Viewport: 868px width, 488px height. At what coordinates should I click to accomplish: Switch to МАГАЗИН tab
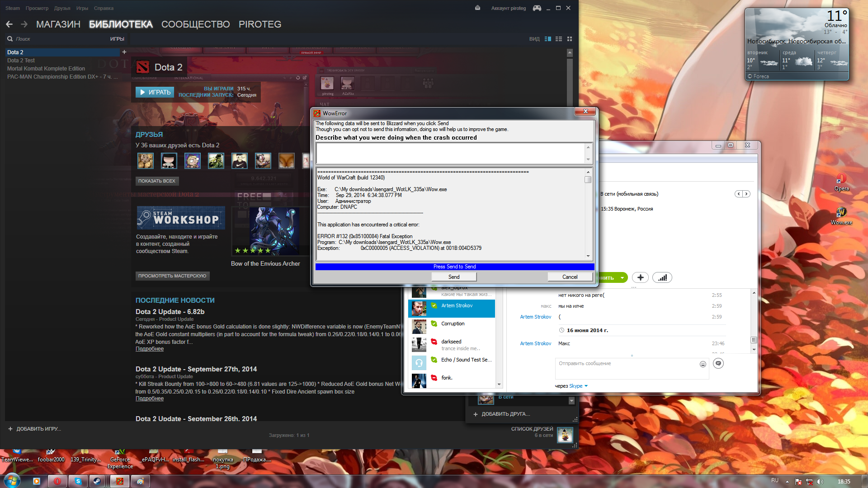coord(58,24)
